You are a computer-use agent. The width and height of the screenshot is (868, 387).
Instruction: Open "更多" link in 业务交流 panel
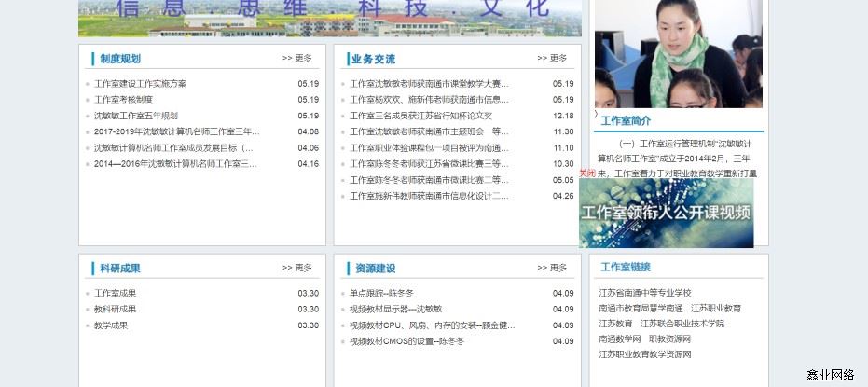552,58
